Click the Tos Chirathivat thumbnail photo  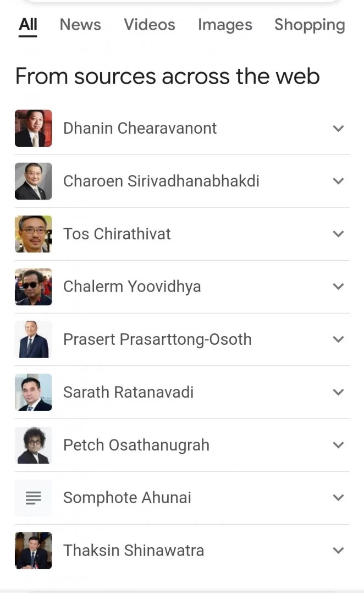click(34, 234)
